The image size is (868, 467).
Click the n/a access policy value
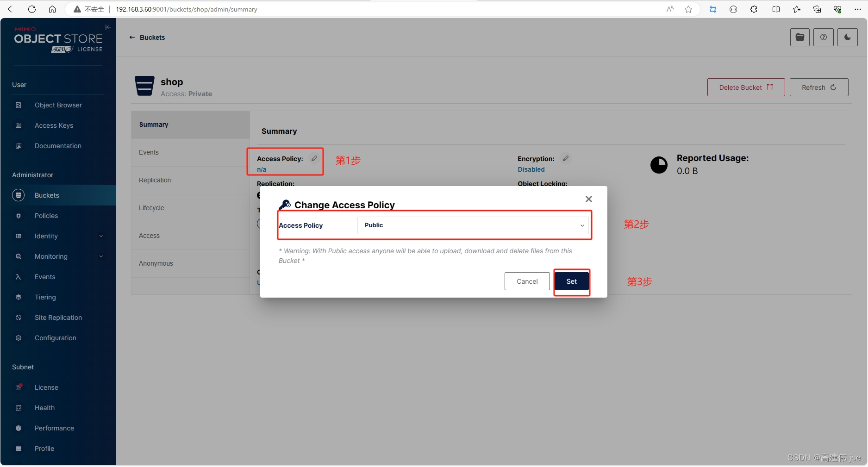(x=262, y=169)
